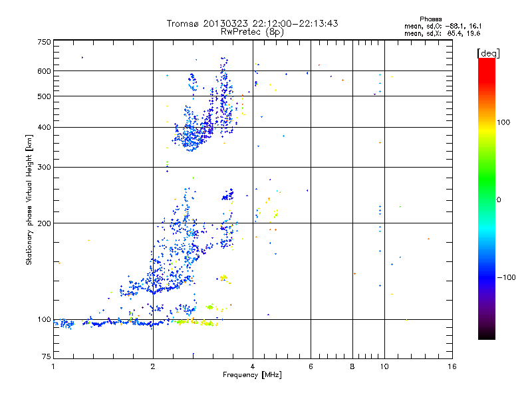Click the x-axis tick label '10'

[384, 366]
